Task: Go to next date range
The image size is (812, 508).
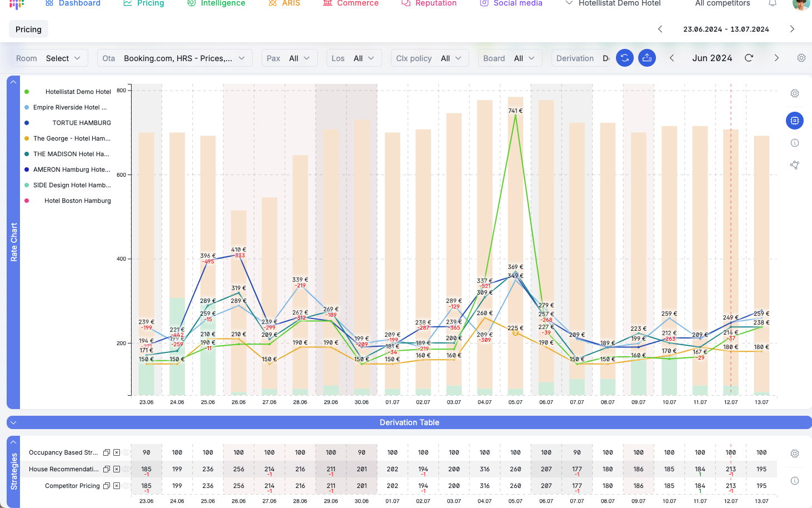Action: point(792,29)
